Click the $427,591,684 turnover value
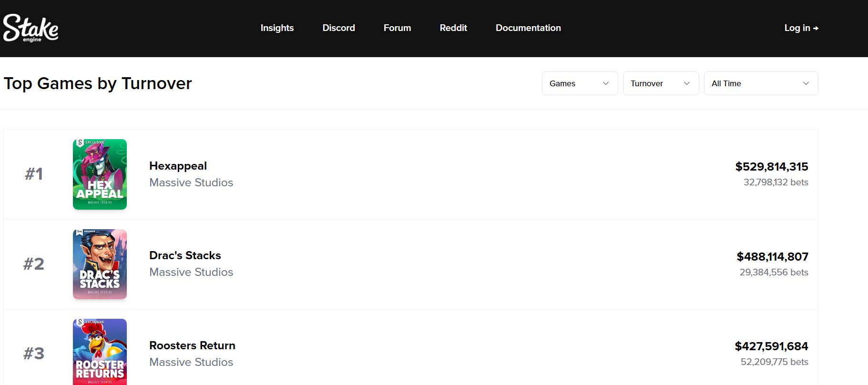 pos(771,346)
